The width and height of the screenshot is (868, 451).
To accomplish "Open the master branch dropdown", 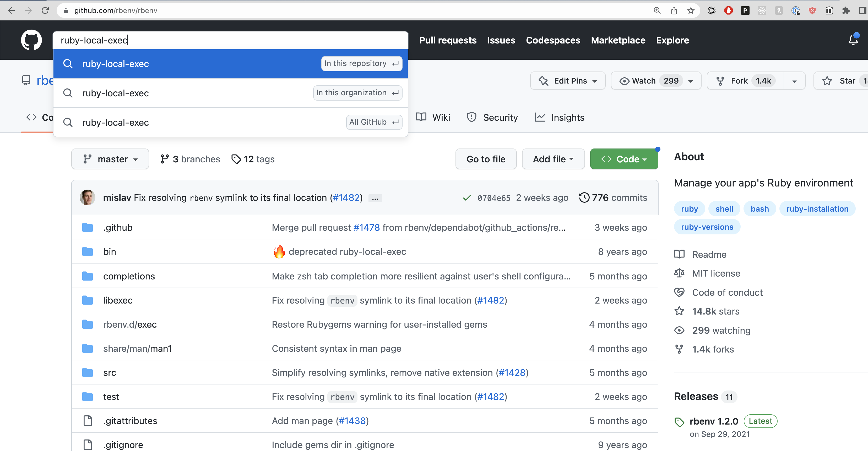I will pos(110,159).
